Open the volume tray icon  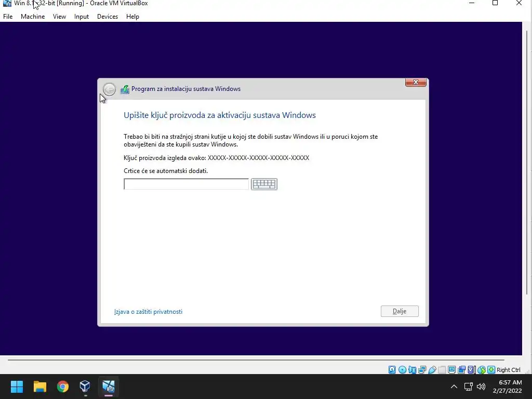[x=481, y=387]
